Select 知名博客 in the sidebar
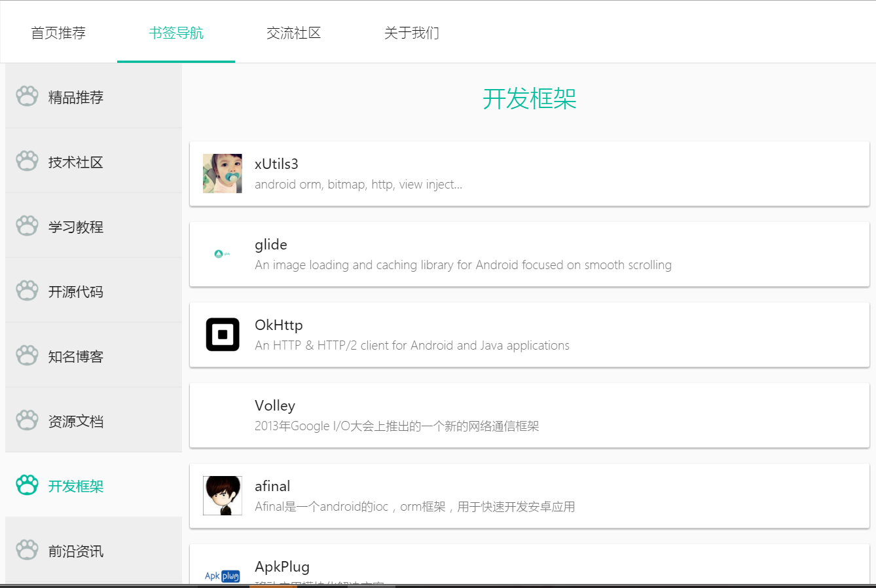The width and height of the screenshot is (876, 588). pos(94,356)
